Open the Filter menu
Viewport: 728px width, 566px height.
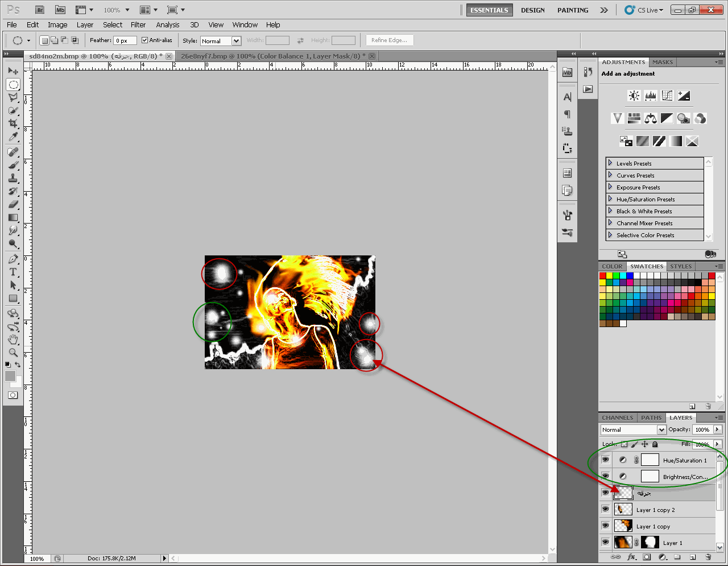138,25
